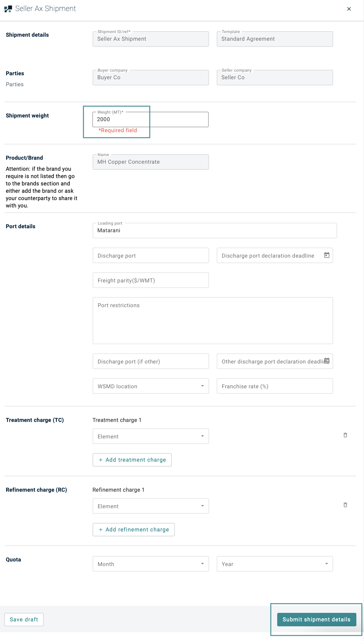Delete Treatment charge 1 with trash icon

tap(345, 435)
